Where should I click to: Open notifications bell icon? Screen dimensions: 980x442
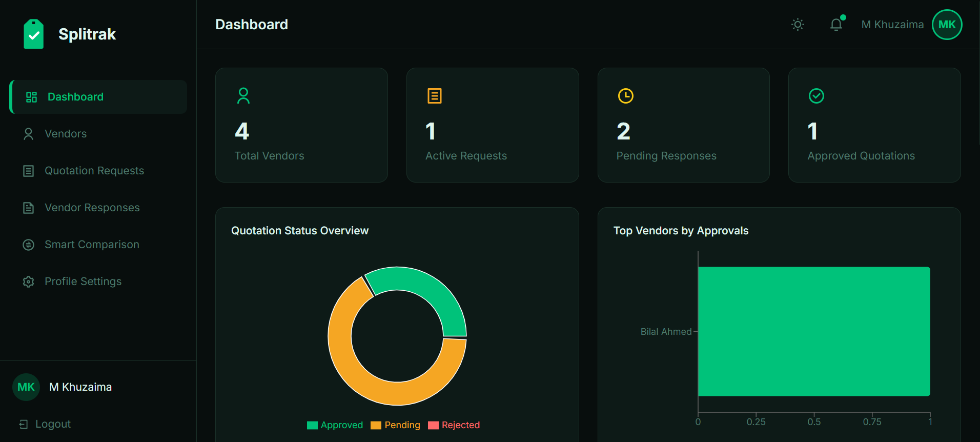point(836,24)
